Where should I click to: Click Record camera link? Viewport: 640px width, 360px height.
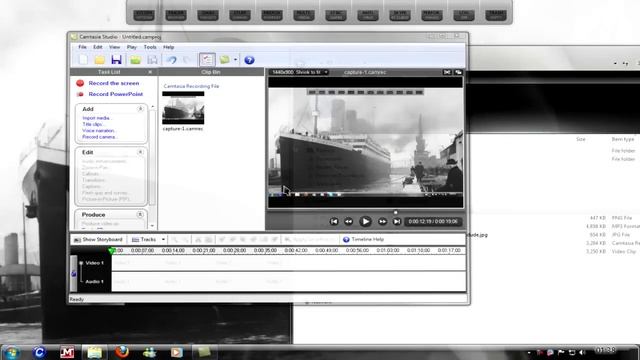click(x=100, y=137)
